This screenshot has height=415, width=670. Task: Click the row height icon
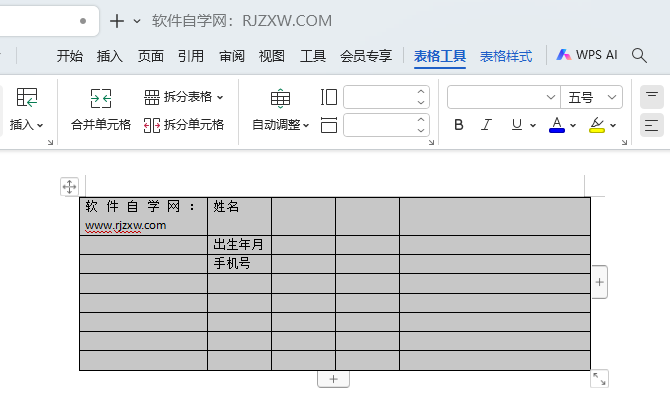(329, 97)
